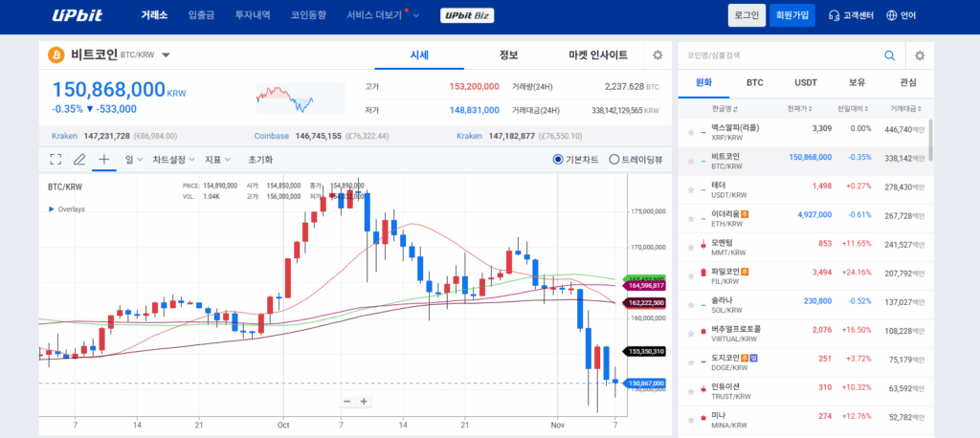Screen dimensions: 980x438
Task: Switch to the 시세 tab
Action: point(419,55)
